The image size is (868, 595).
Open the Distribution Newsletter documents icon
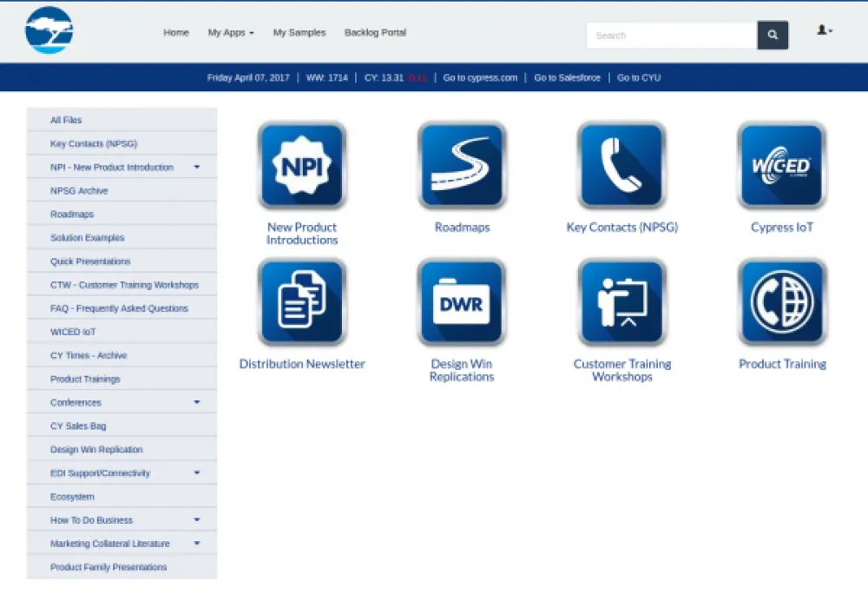point(302,302)
